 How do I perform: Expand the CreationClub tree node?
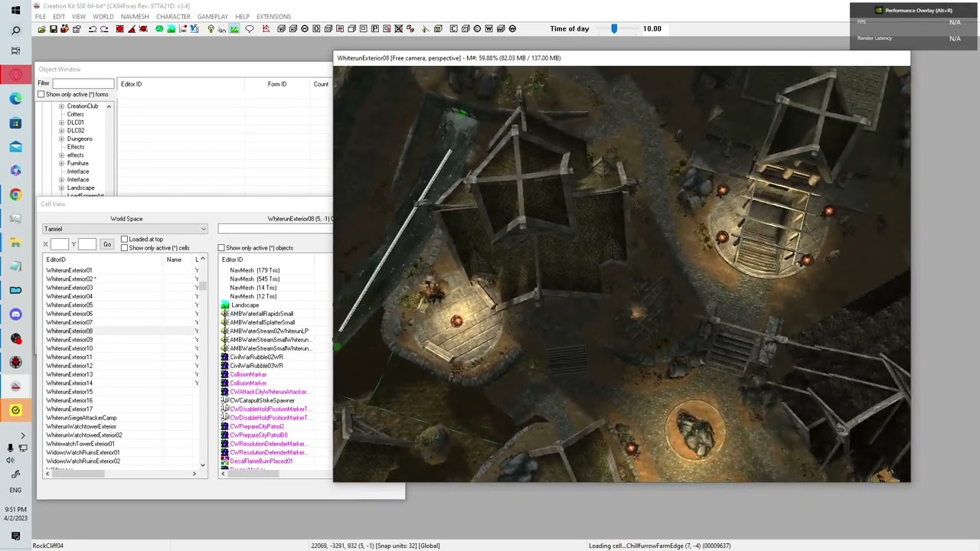click(61, 106)
